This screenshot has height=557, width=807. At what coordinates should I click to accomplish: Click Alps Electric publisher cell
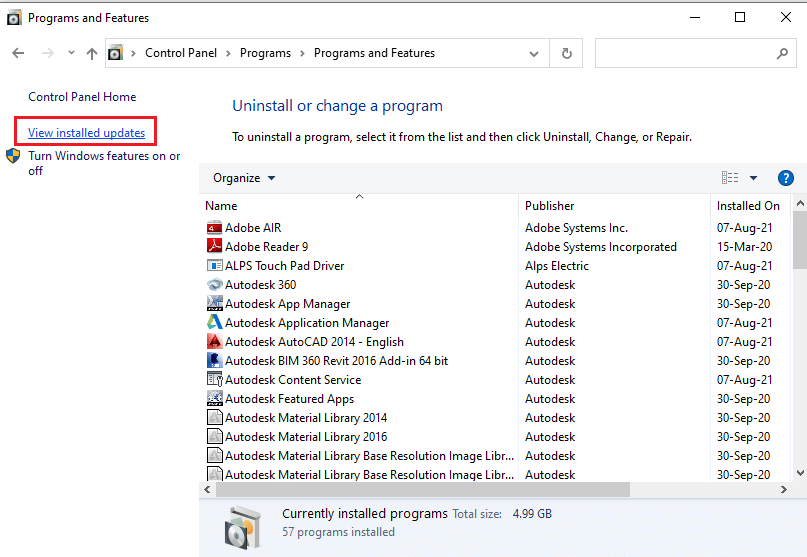(x=556, y=266)
